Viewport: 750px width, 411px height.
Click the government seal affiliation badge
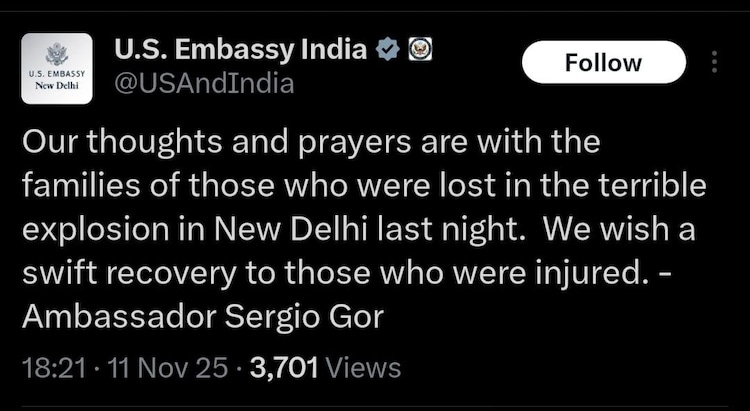pyautogui.click(x=420, y=48)
